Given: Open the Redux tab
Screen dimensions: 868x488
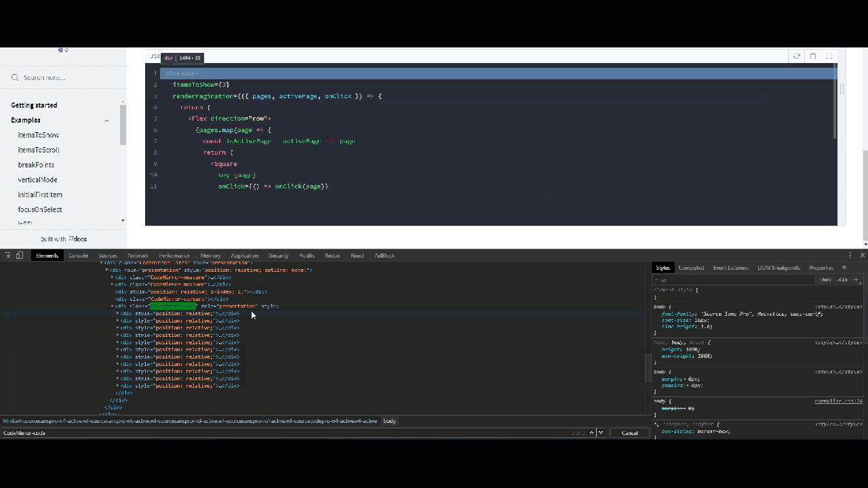Looking at the screenshot, I should [332, 256].
